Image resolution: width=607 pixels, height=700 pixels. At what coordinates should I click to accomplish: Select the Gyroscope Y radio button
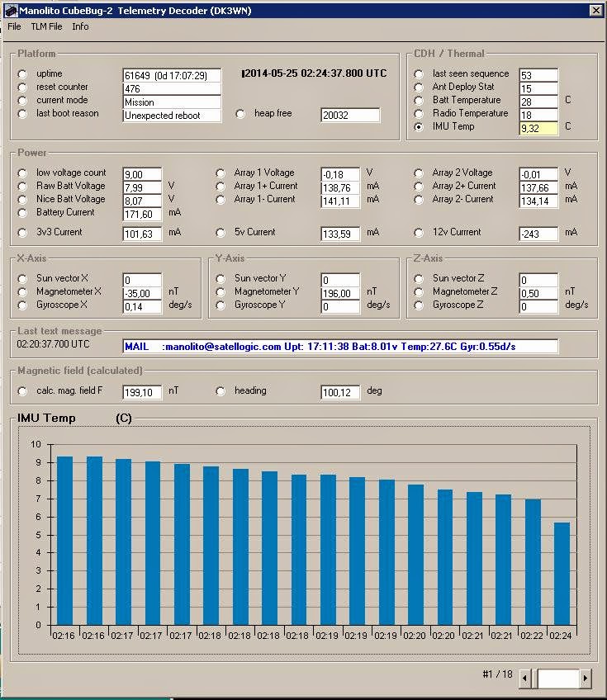tap(221, 305)
